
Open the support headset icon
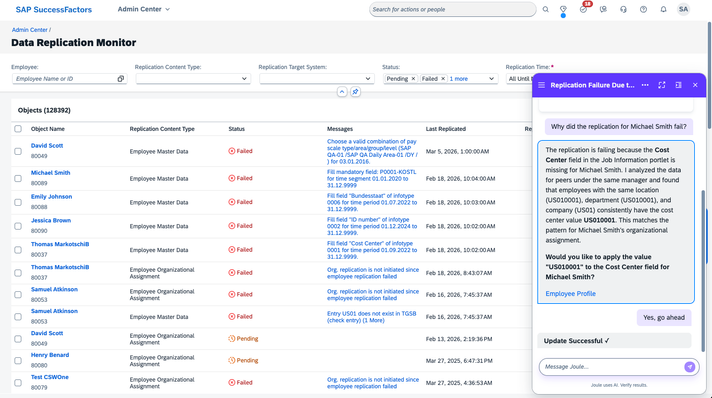tap(623, 9)
